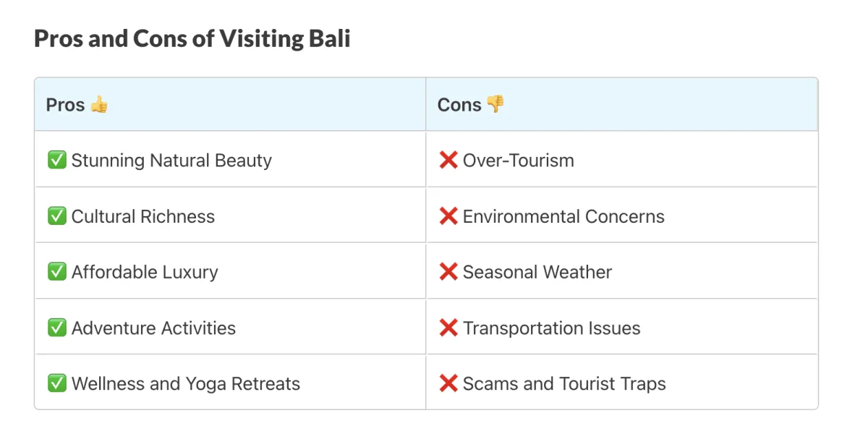The width and height of the screenshot is (868, 439).
Task: Click the green checkmark beside Cultural Richness
Action: point(57,216)
